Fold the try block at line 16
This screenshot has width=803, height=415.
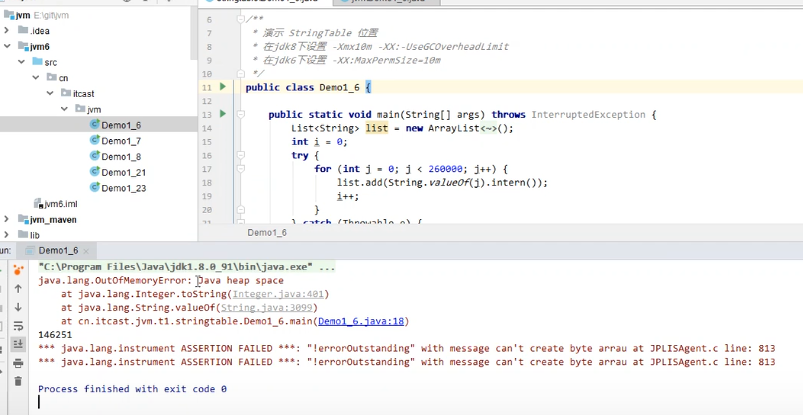pyautogui.click(x=241, y=155)
